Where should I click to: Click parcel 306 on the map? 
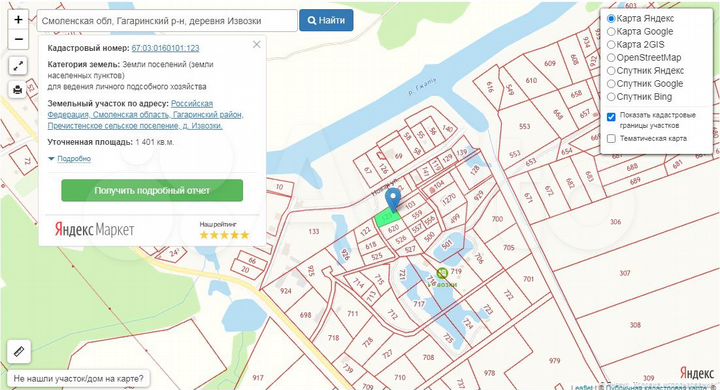click(615, 222)
